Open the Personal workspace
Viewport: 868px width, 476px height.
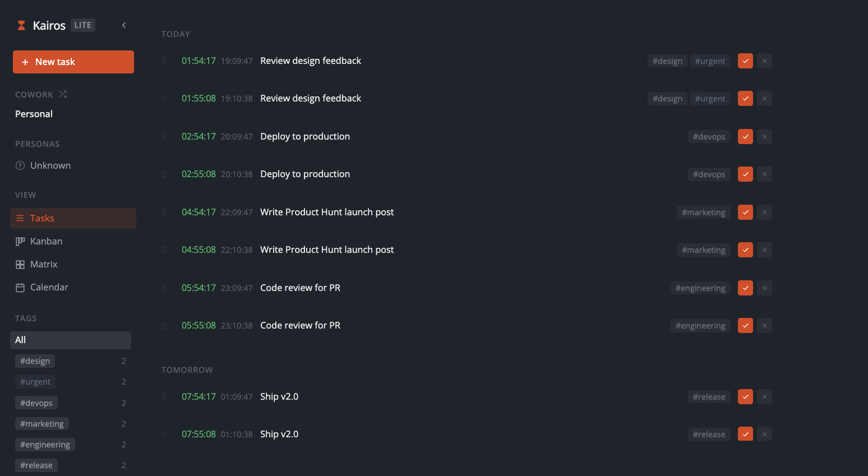tap(34, 114)
